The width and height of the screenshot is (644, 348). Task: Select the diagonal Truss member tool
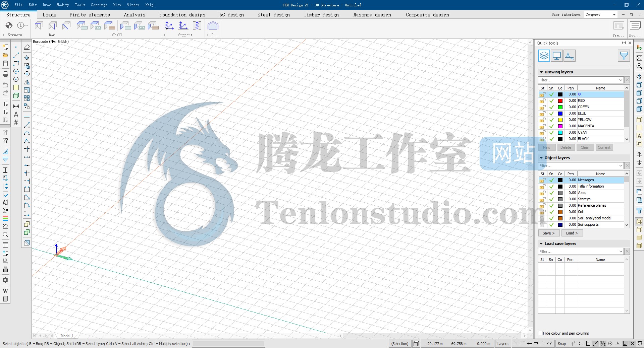[x=66, y=25]
